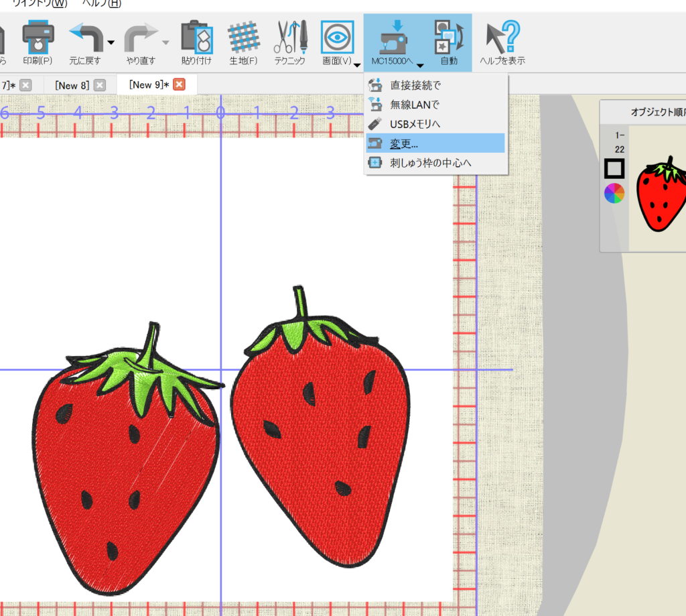Open the Fabric (生地) tool

pos(243,38)
